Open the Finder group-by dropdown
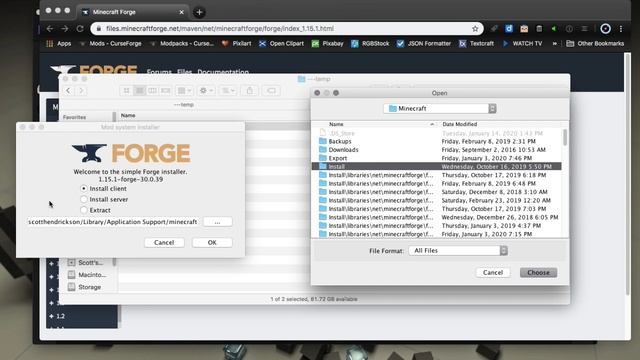Image resolution: width=640 pixels, height=360 pixels. [x=184, y=91]
